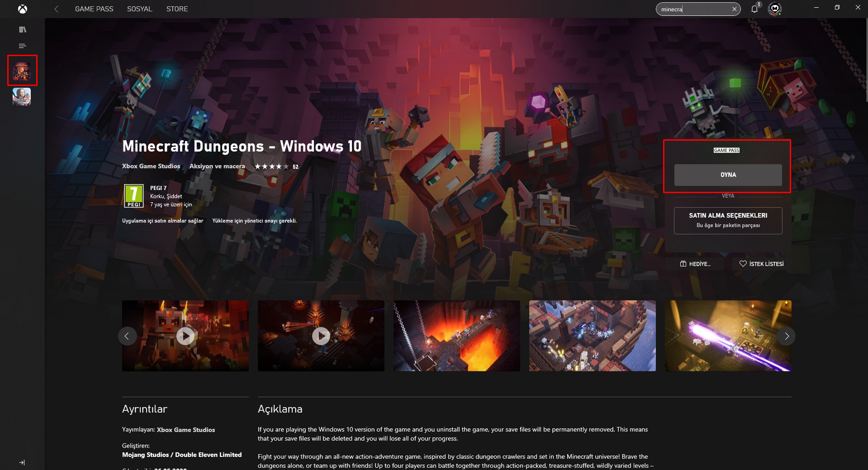Show previous screenshots with left chevron
The image size is (868, 470).
(x=127, y=336)
